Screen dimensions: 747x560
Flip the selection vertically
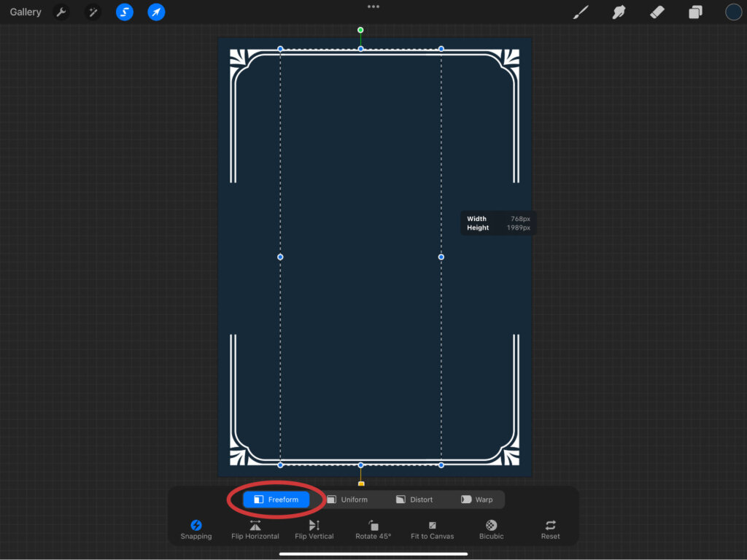click(x=314, y=529)
